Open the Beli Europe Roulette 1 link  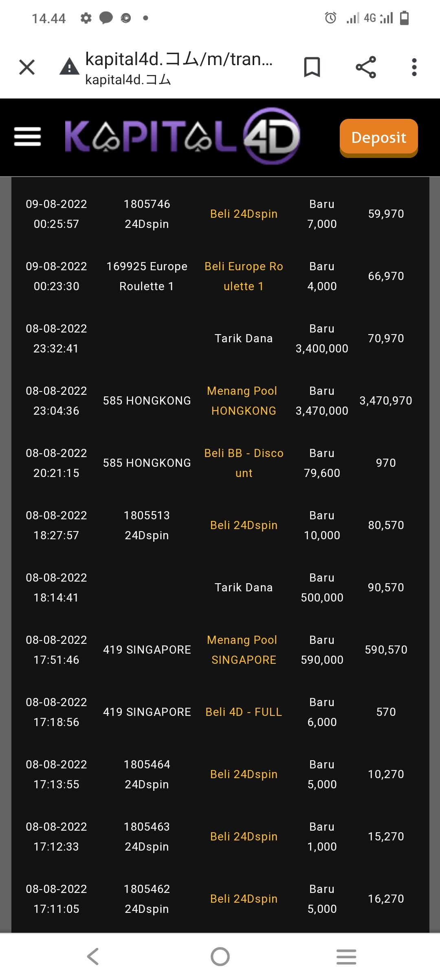click(x=244, y=276)
